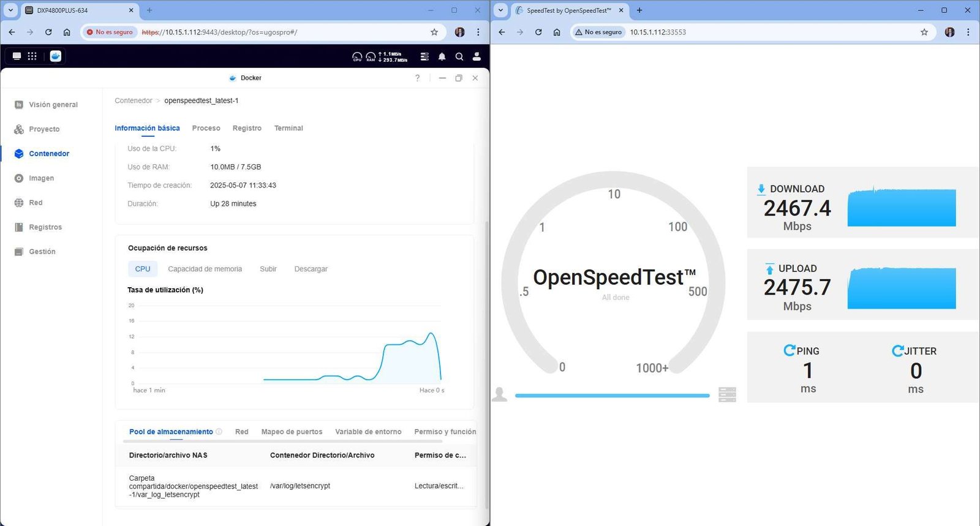Show the NAS desktop via the monitor icon
The width and height of the screenshot is (980, 526).
[x=17, y=56]
